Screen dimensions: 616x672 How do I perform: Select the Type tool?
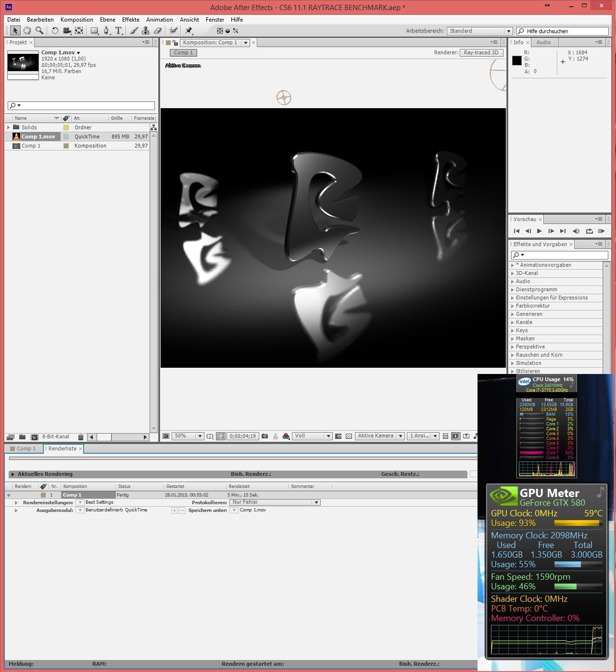coord(118,30)
